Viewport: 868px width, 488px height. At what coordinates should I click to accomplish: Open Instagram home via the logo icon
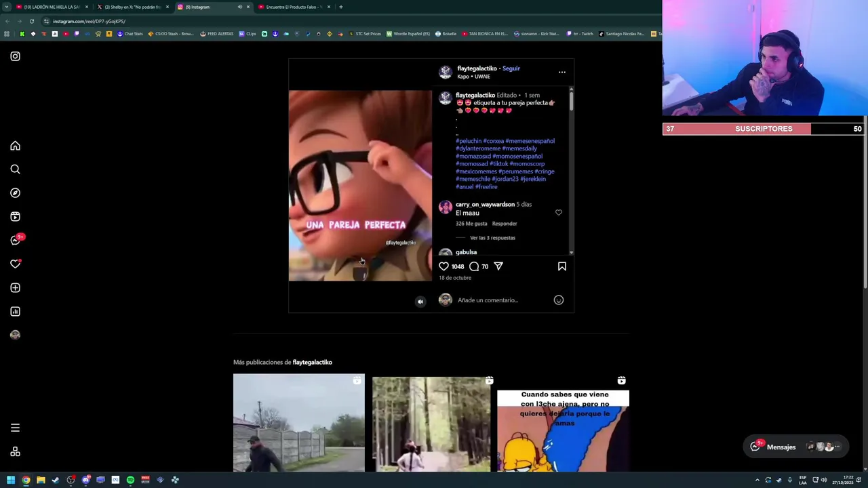point(15,56)
